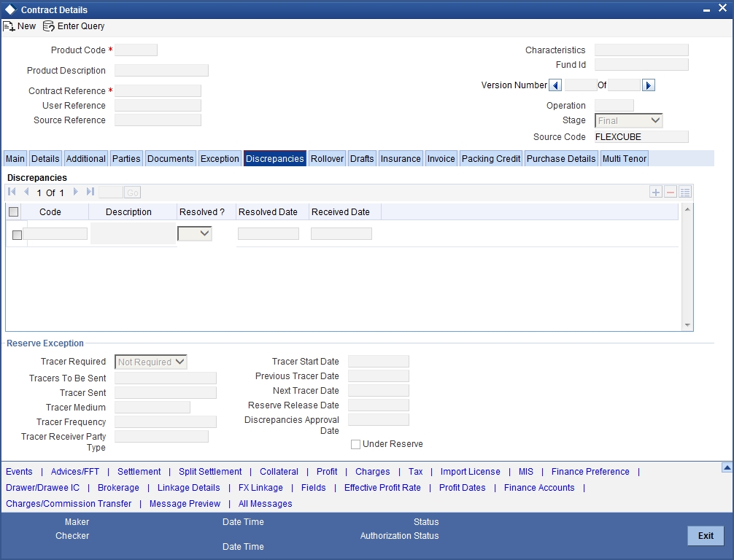Image resolution: width=734 pixels, height=560 pixels.
Task: Remove discrepancy row with minus icon
Action: pyautogui.click(x=671, y=192)
